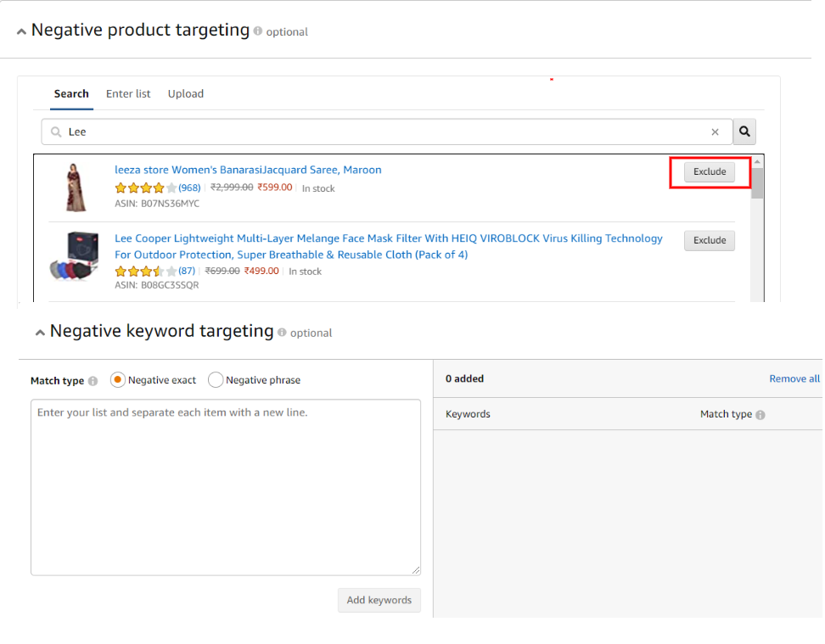Viewport: 825px width, 644px height.
Task: Select the Search tab
Action: [x=71, y=93]
